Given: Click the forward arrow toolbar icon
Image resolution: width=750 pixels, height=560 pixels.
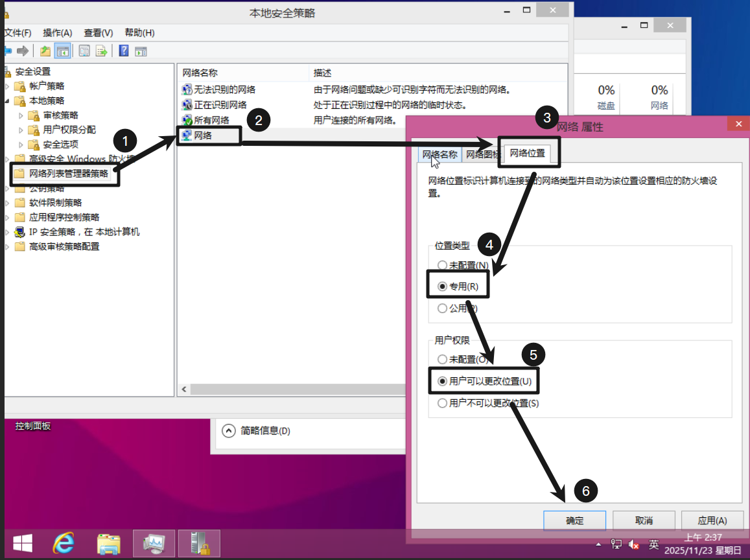Looking at the screenshot, I should [x=23, y=51].
